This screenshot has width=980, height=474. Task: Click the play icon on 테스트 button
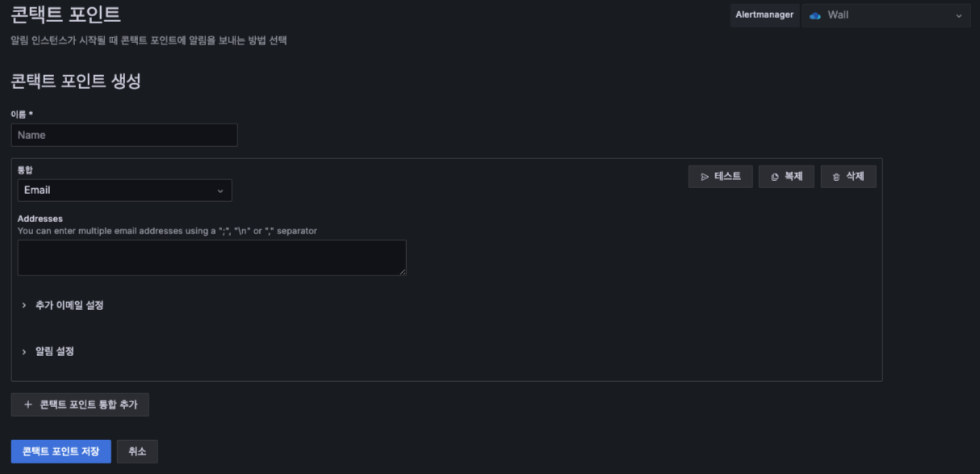coord(705,177)
